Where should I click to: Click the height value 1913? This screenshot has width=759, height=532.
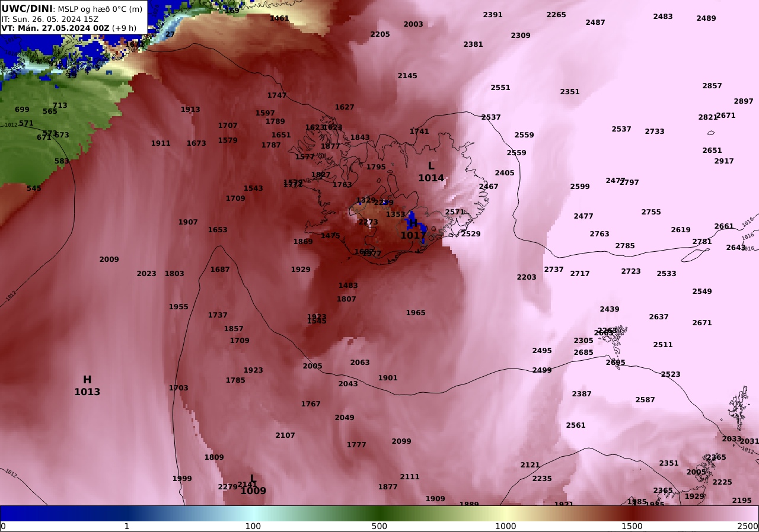[x=190, y=110]
